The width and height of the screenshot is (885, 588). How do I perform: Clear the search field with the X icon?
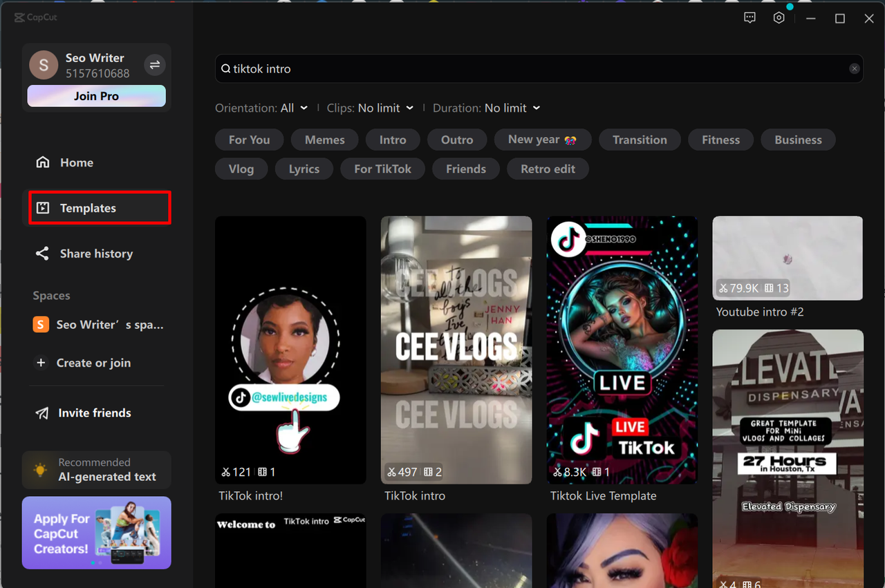[854, 68]
